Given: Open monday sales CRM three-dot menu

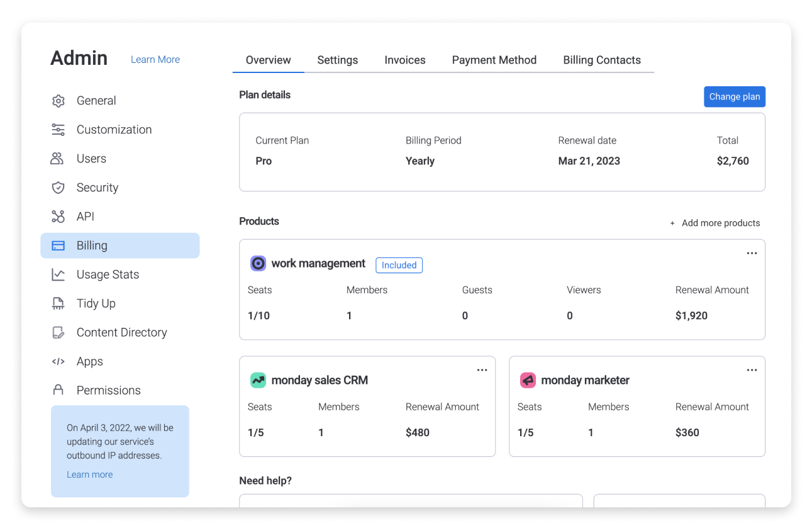Looking at the screenshot, I should point(482,370).
